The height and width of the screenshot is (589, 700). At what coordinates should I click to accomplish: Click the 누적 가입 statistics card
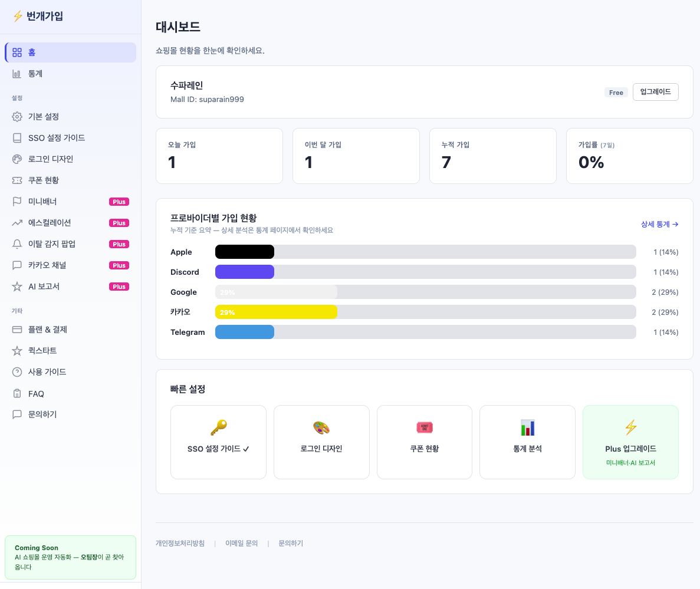[x=492, y=156]
